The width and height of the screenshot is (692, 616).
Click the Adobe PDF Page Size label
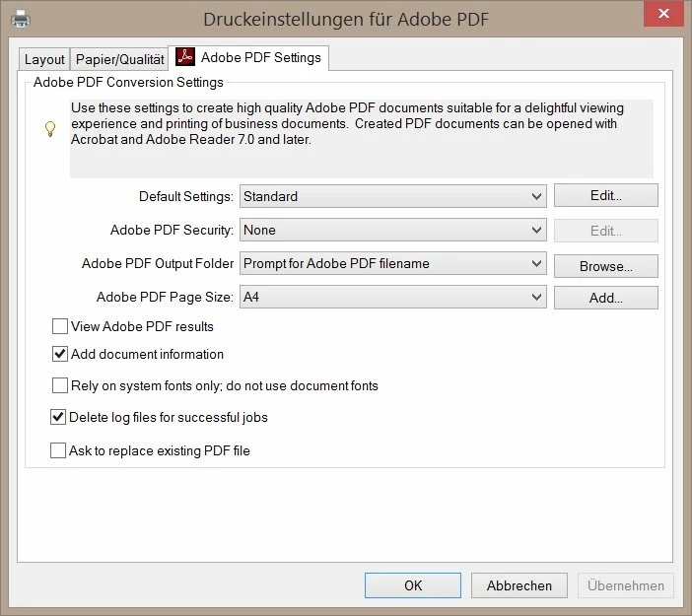[x=165, y=297]
